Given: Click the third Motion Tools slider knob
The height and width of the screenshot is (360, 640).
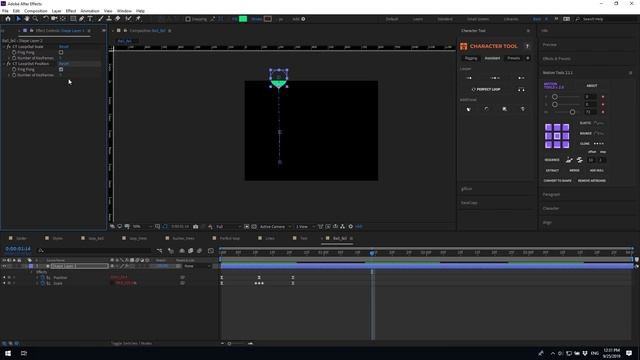Looking at the screenshot, I should 572,112.
